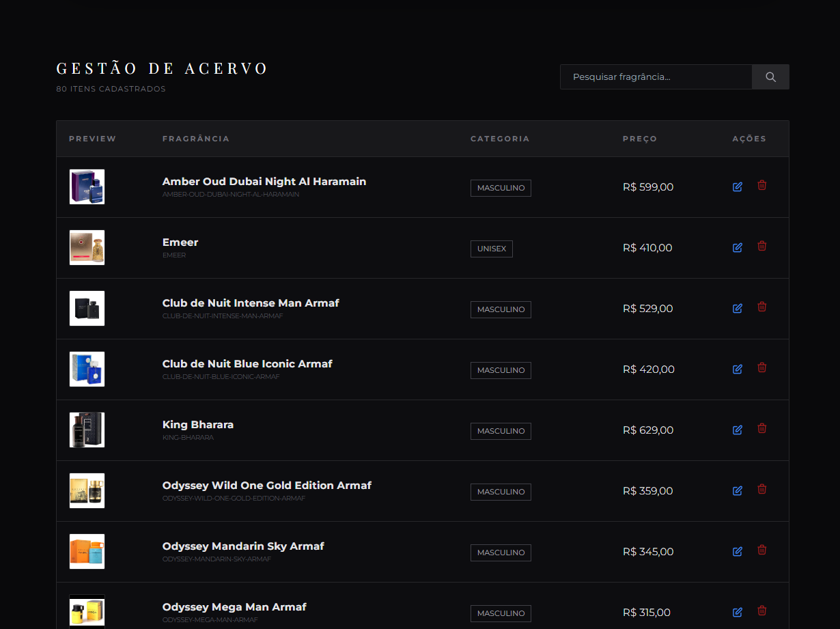Click MASCULINO badge in Amber Oud row
This screenshot has width=840, height=629.
tap(501, 188)
